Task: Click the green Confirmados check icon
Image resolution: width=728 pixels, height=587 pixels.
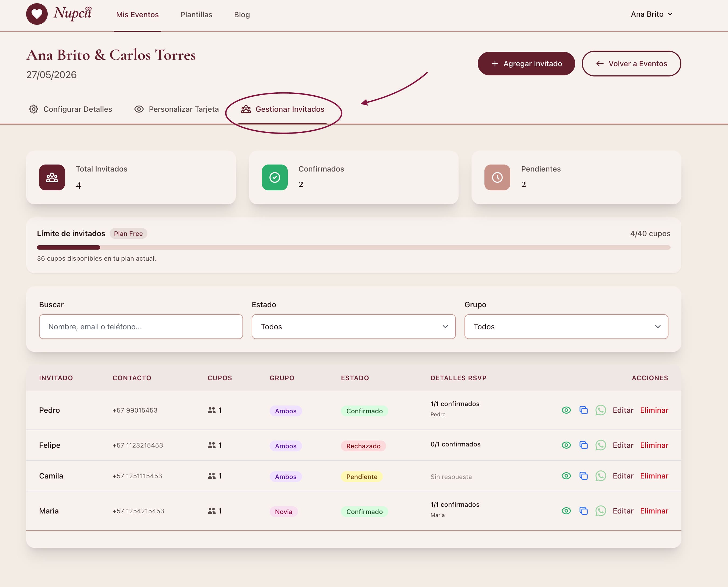Action: click(274, 177)
